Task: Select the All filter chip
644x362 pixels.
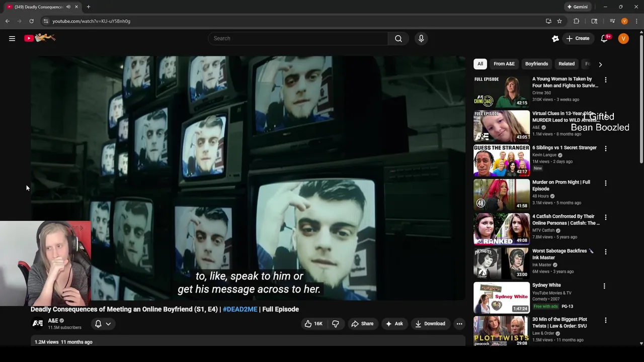Action: coord(480,64)
